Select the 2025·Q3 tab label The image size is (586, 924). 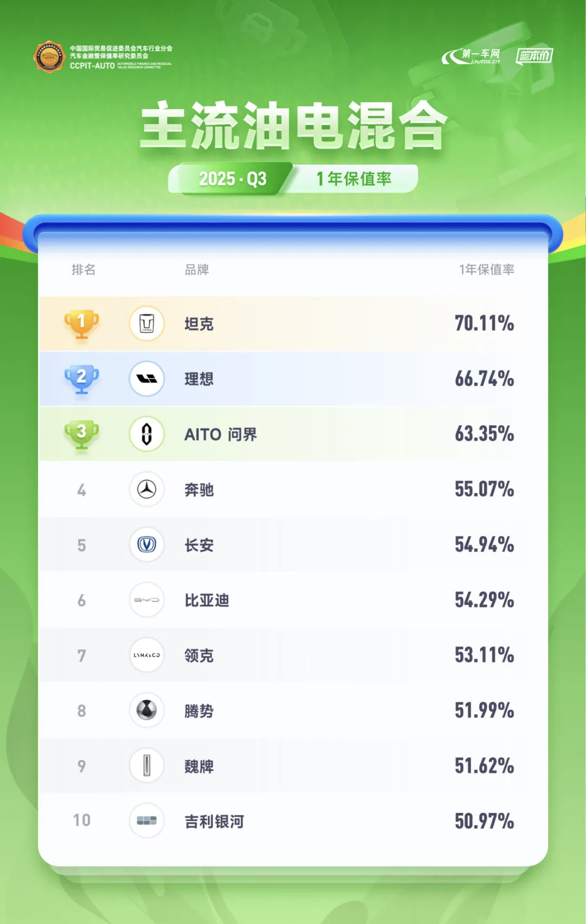233,179
